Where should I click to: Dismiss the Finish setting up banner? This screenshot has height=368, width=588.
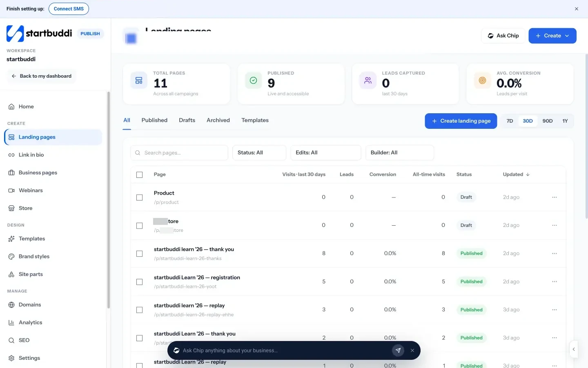pos(577,9)
